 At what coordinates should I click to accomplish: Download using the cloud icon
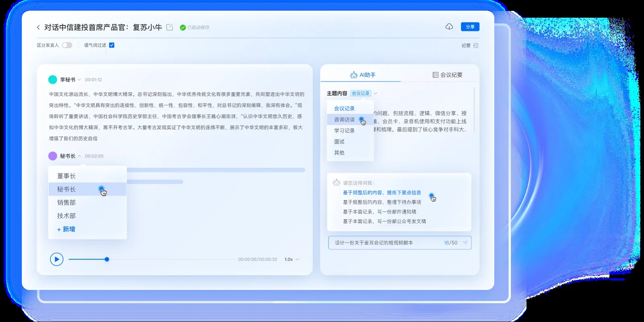(x=449, y=27)
